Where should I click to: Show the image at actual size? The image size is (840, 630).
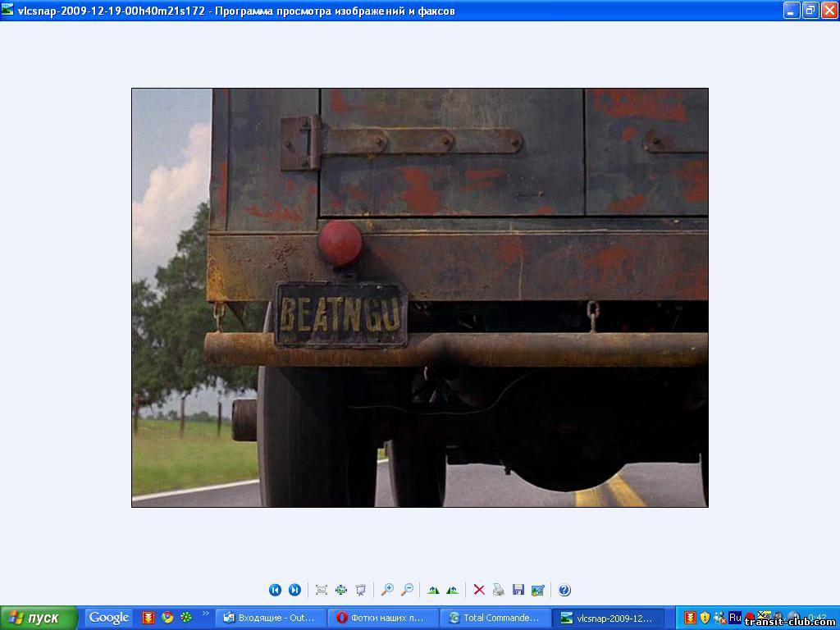coord(341,590)
